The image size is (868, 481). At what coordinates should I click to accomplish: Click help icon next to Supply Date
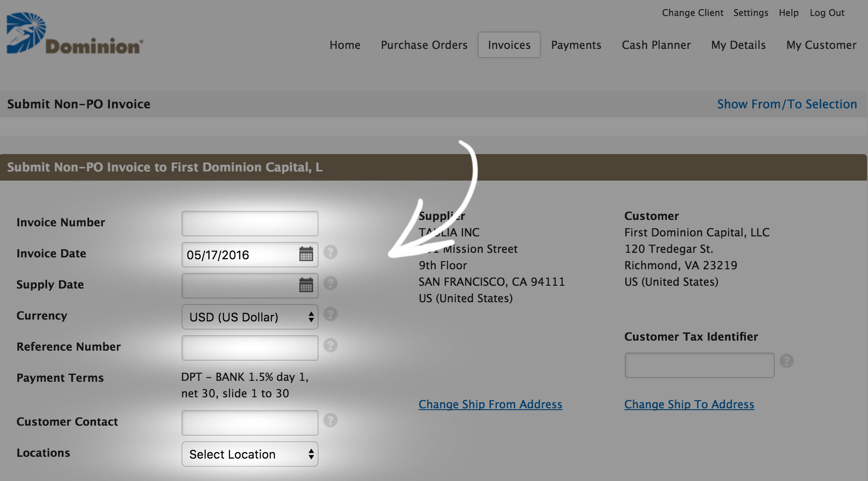[330, 283]
